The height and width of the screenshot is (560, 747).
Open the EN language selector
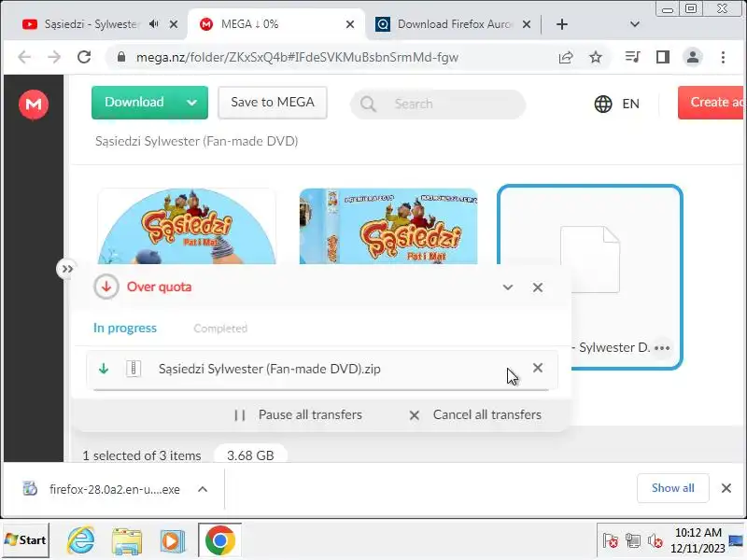pyautogui.click(x=617, y=104)
